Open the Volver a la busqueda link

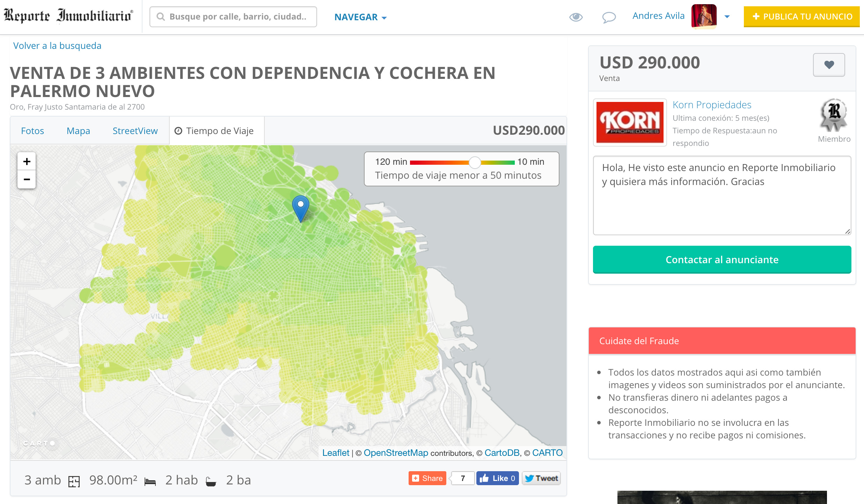(57, 45)
